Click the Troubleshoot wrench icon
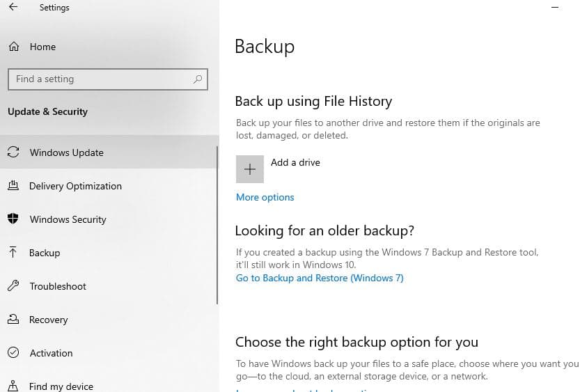580x392 pixels. (x=13, y=286)
